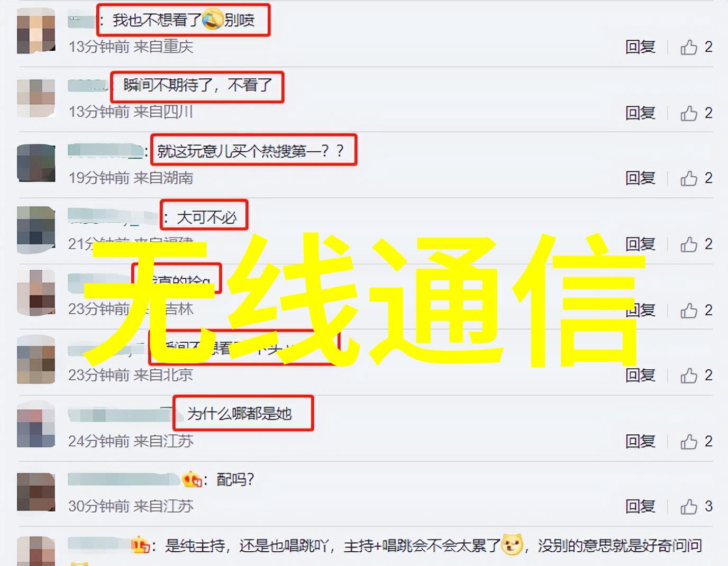
Task: Thumbs-up the 大可不必 comment
Action: tap(688, 244)
